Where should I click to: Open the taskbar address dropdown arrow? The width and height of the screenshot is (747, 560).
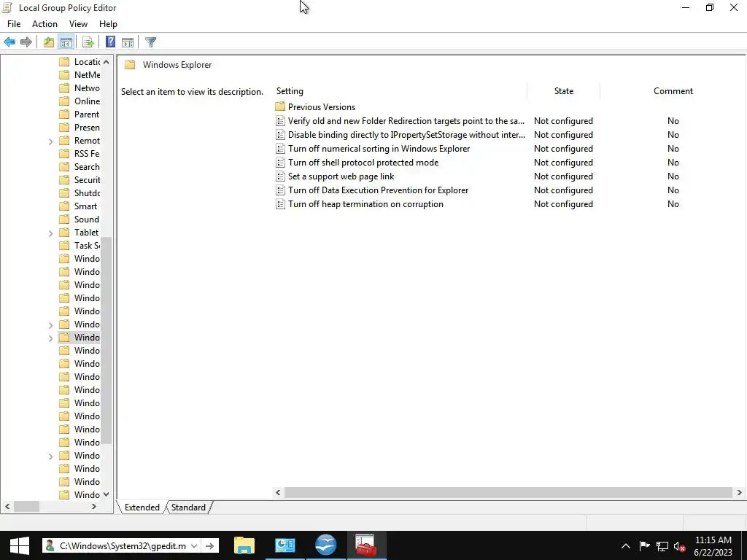coord(194,545)
